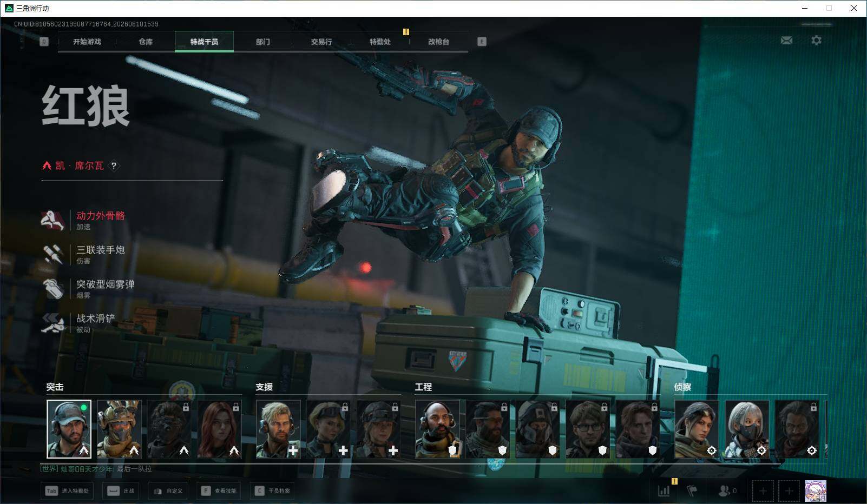Open the settings gear icon
Screen dimensions: 867x504
(816, 40)
